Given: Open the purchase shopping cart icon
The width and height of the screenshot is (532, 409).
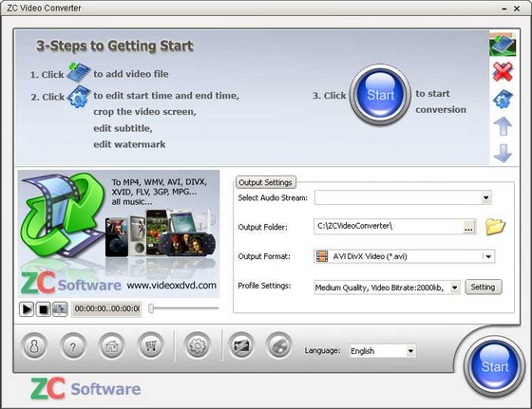Looking at the screenshot, I should point(150,346).
